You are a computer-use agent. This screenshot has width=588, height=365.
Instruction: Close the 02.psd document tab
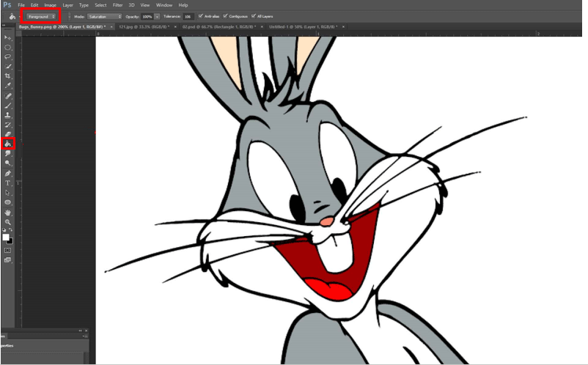pyautogui.click(x=262, y=27)
